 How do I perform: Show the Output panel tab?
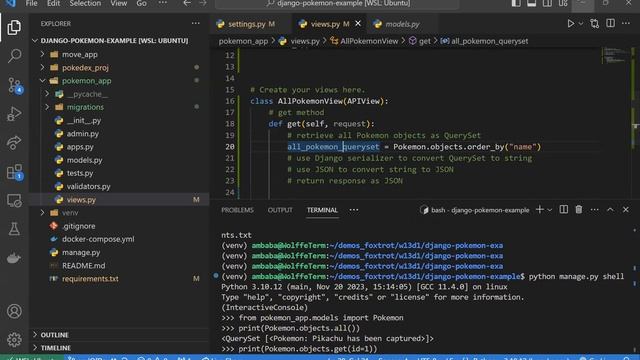280,210
